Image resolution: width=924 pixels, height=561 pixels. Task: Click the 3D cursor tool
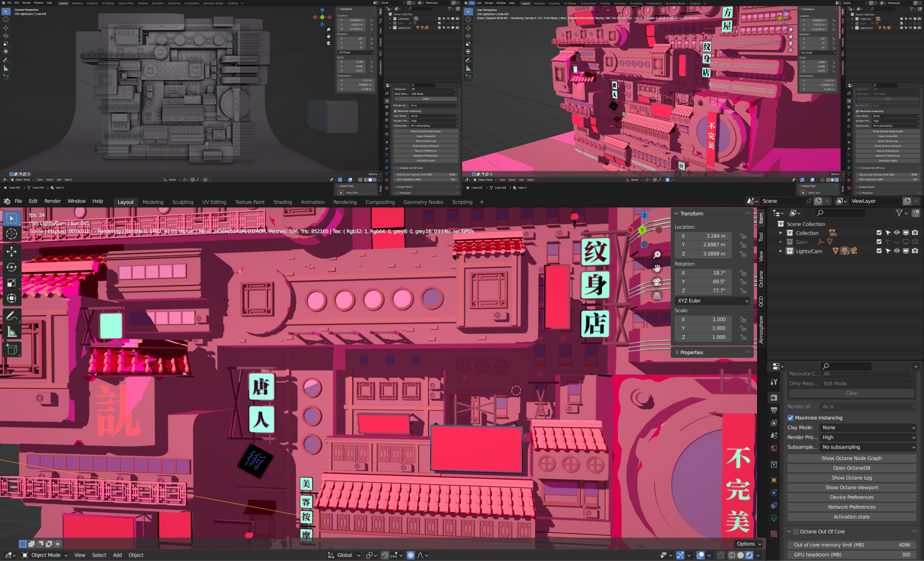click(12, 234)
